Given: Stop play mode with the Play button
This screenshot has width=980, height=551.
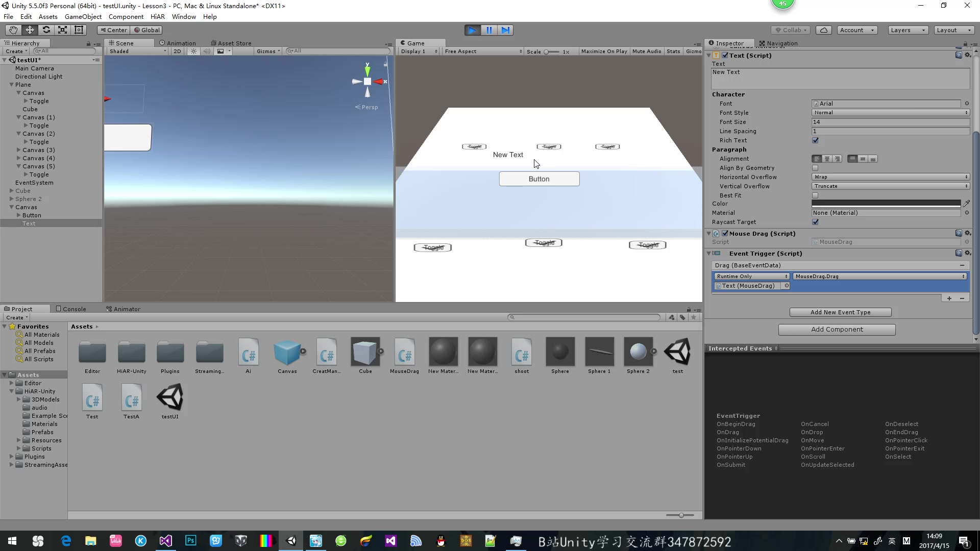Looking at the screenshot, I should 473,30.
